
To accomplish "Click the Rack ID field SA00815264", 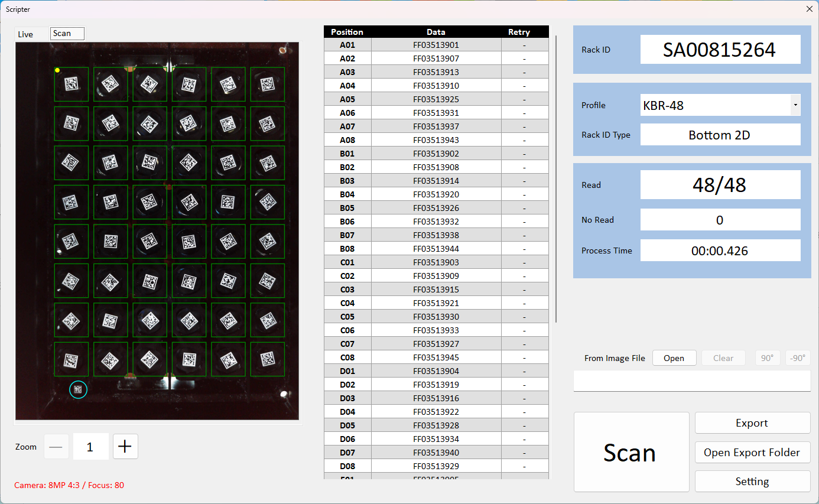I will point(720,50).
